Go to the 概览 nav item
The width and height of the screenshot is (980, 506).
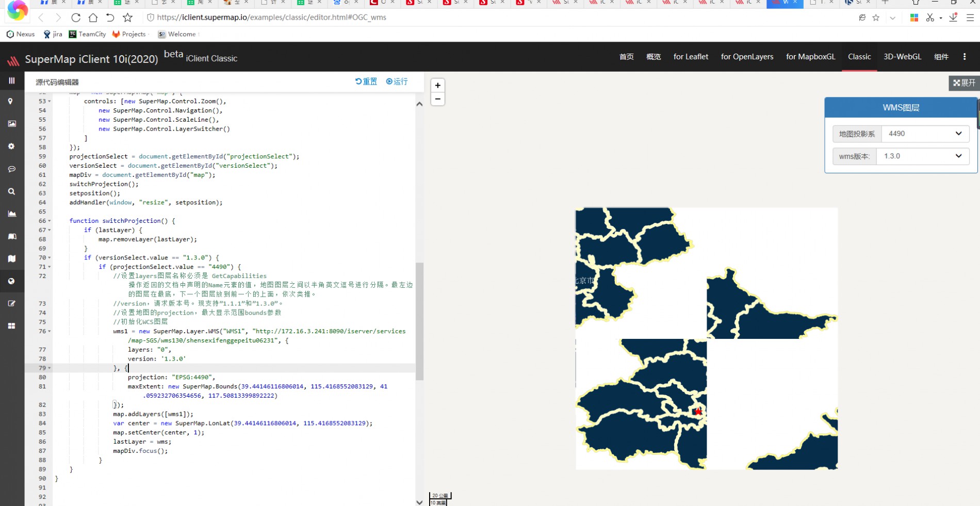654,57
